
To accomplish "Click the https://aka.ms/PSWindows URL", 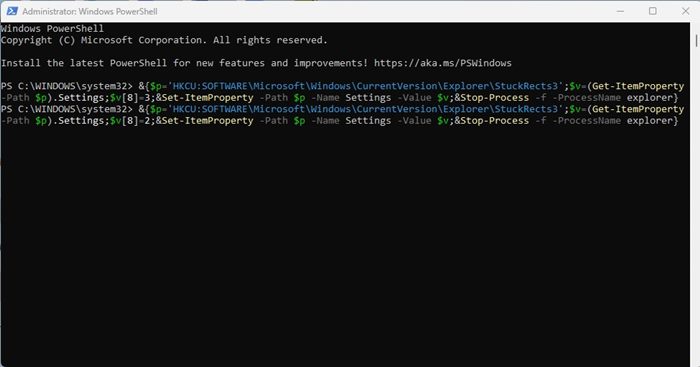I will pyautogui.click(x=442, y=63).
